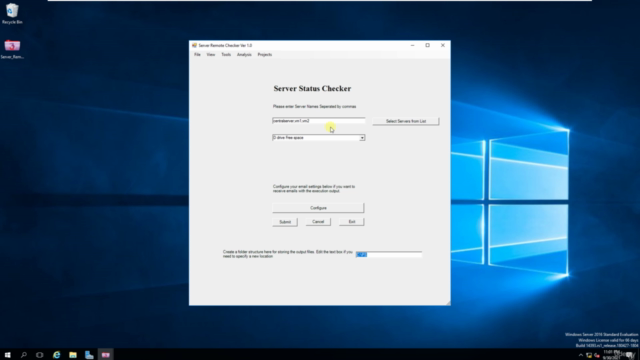Open taskbar search magnifier

tap(24, 355)
